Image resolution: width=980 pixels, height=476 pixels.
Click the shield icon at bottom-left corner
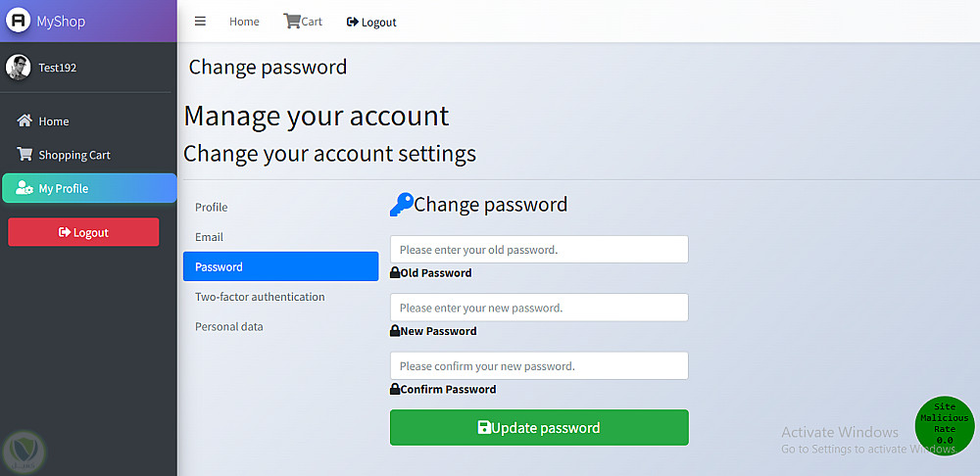tap(23, 451)
